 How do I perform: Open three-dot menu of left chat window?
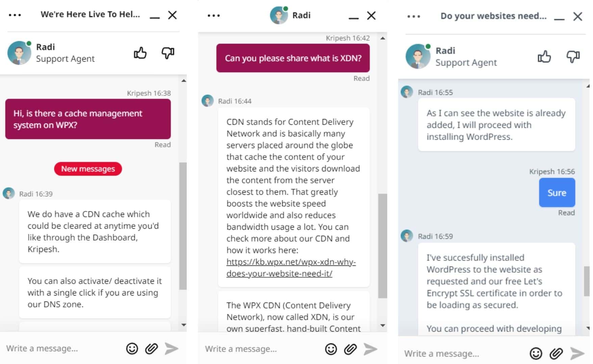click(x=15, y=15)
